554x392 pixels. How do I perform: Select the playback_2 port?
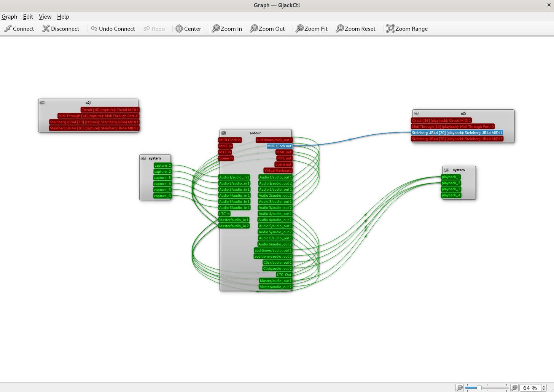coord(451,183)
